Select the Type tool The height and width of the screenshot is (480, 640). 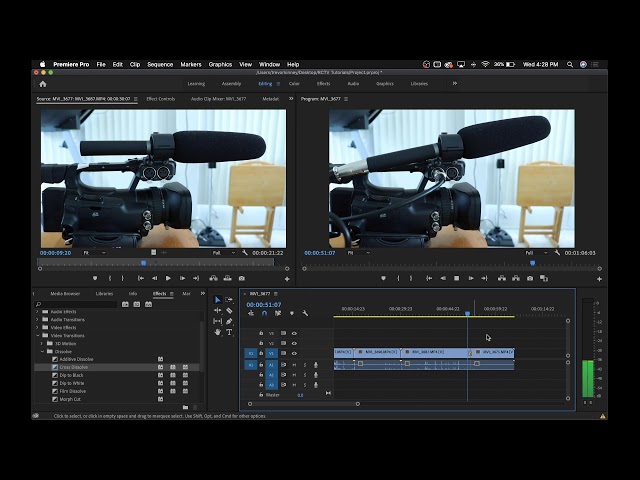229,332
